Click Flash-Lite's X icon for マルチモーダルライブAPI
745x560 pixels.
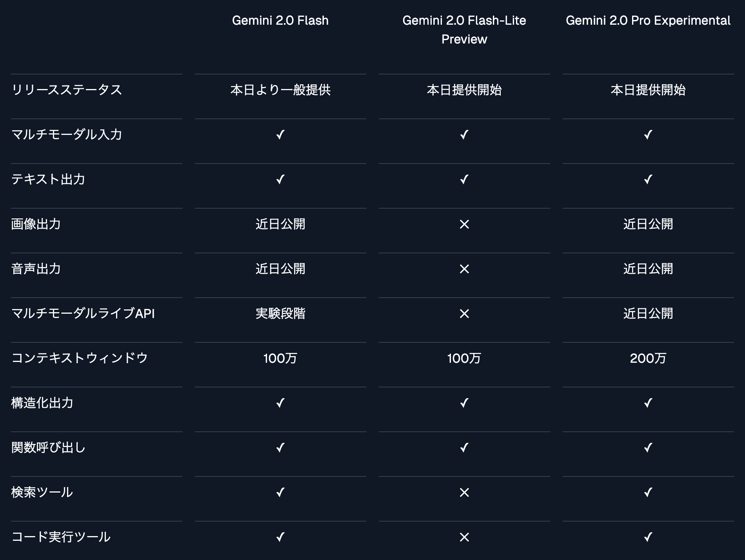pyautogui.click(x=464, y=314)
